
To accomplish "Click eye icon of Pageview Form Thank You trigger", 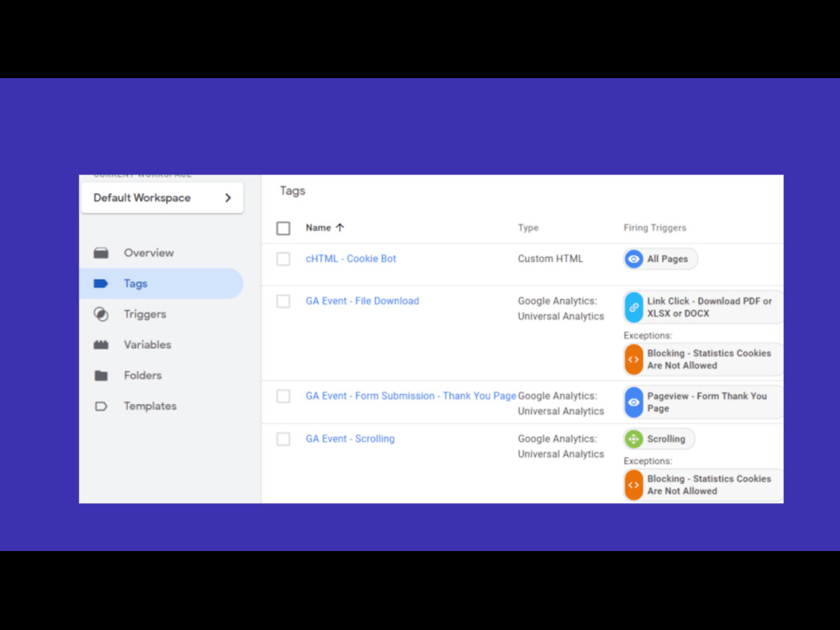I will coord(633,402).
